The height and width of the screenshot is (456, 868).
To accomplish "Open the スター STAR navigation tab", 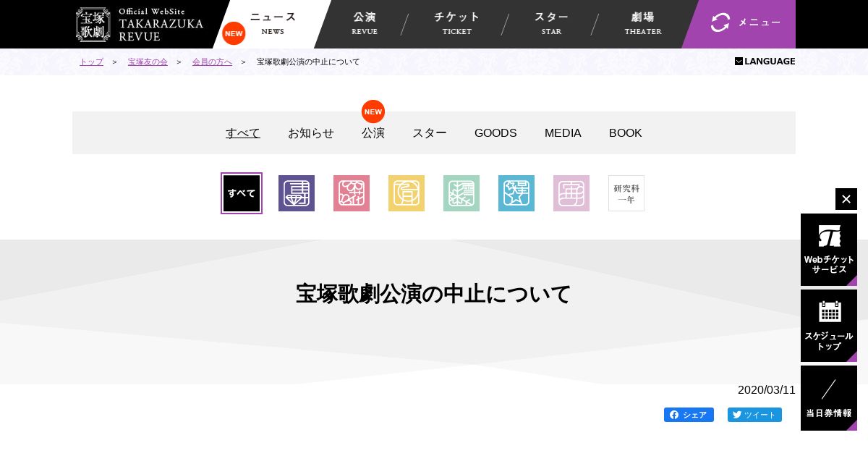I will [551, 24].
